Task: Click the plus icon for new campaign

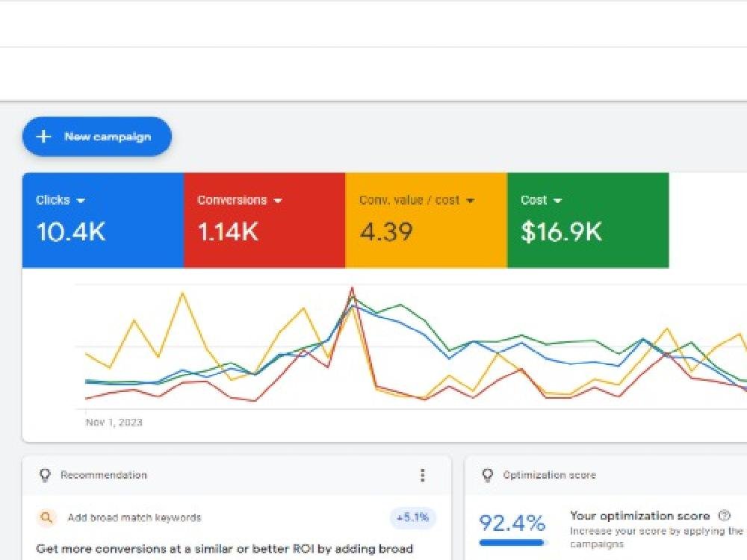Action: 44,137
